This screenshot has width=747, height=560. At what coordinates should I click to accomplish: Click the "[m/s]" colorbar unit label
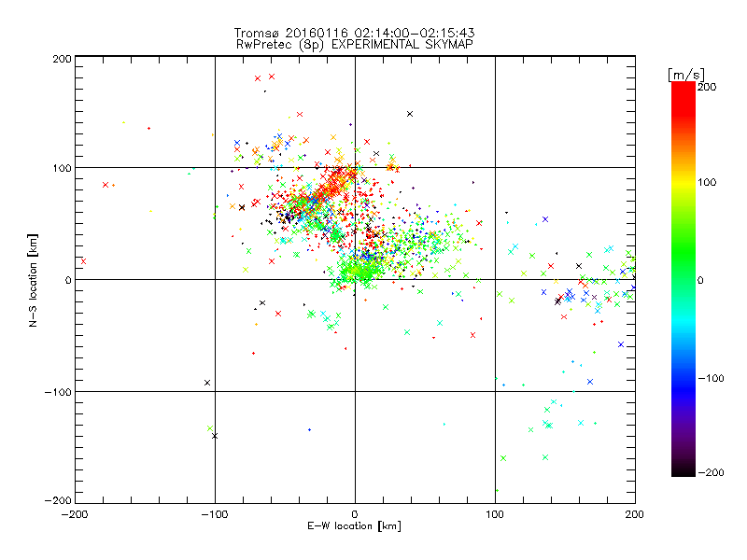coord(686,75)
